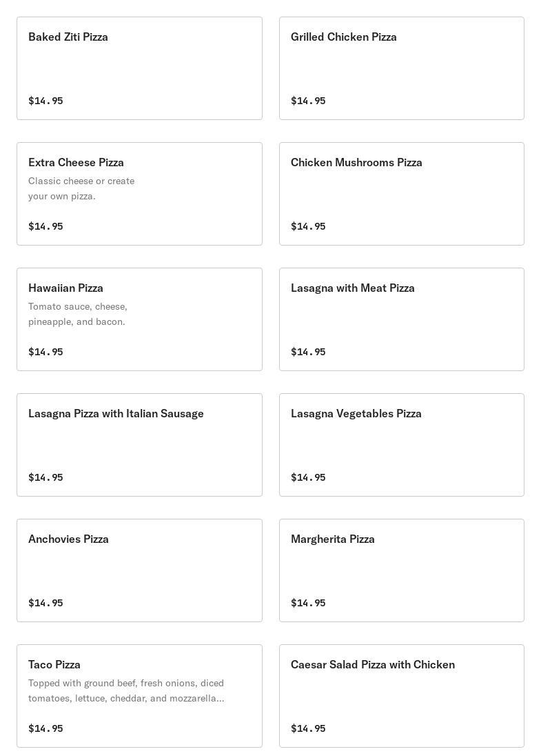The height and width of the screenshot is (756, 541).
Task: Click the Hawaiian Pizza ingredients description
Action: 78,314
